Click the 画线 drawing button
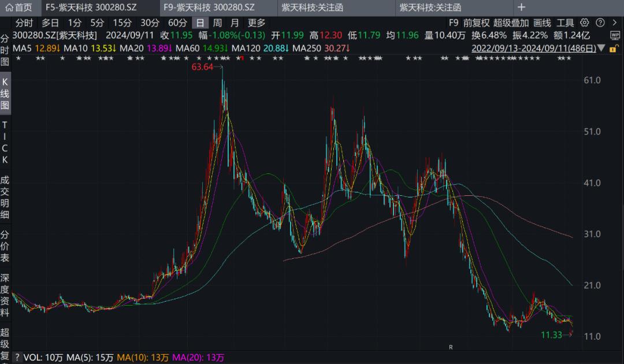This screenshot has height=364, width=624. tap(542, 23)
